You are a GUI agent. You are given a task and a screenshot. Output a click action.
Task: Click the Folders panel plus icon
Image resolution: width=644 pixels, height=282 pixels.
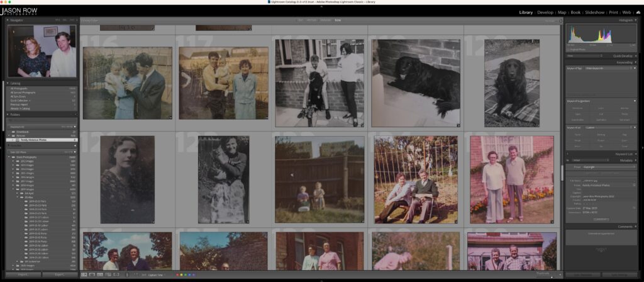pyautogui.click(x=75, y=115)
